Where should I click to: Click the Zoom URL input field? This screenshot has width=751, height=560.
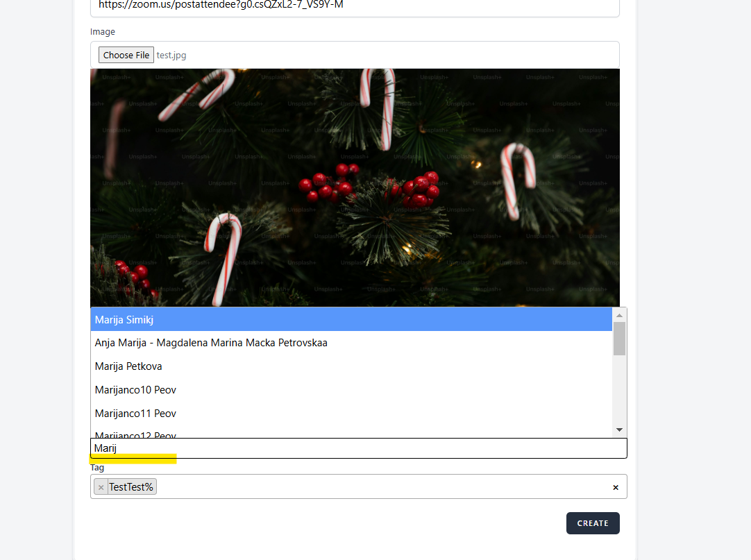354,6
